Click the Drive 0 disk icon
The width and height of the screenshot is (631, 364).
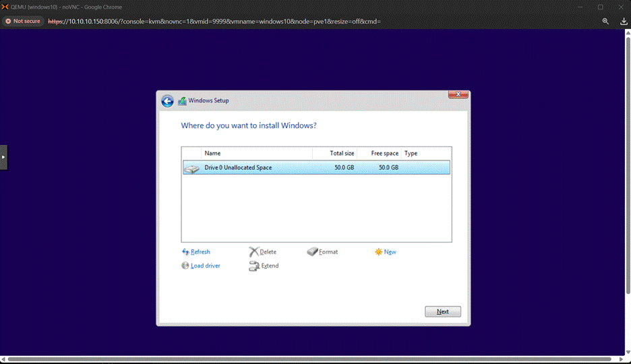[192, 168]
